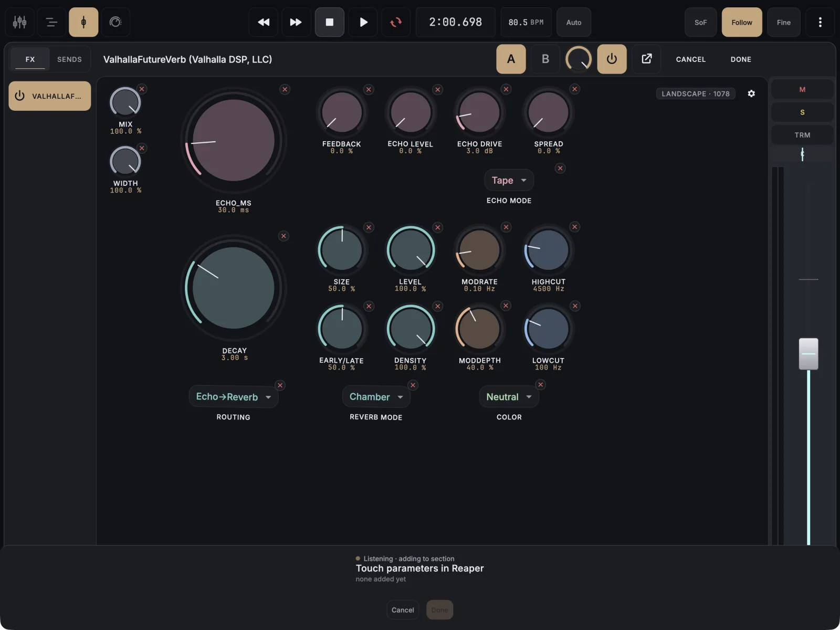Switch to the SENDS tab

(69, 59)
